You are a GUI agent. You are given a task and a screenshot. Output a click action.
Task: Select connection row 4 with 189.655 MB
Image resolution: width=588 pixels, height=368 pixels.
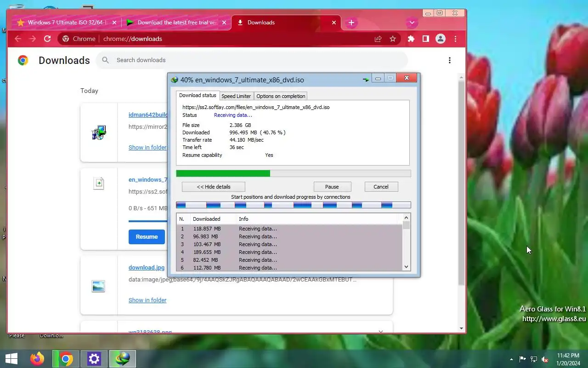[x=289, y=252]
